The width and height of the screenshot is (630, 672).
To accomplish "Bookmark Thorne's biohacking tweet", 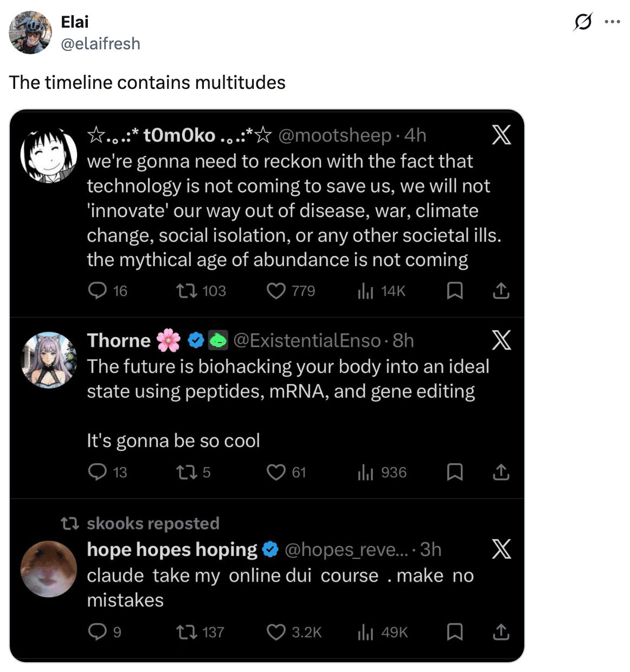I will [454, 473].
